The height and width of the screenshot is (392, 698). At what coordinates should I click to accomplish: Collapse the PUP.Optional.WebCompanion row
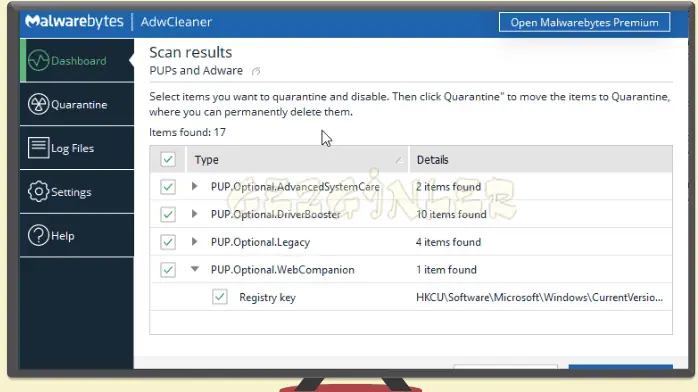click(195, 269)
